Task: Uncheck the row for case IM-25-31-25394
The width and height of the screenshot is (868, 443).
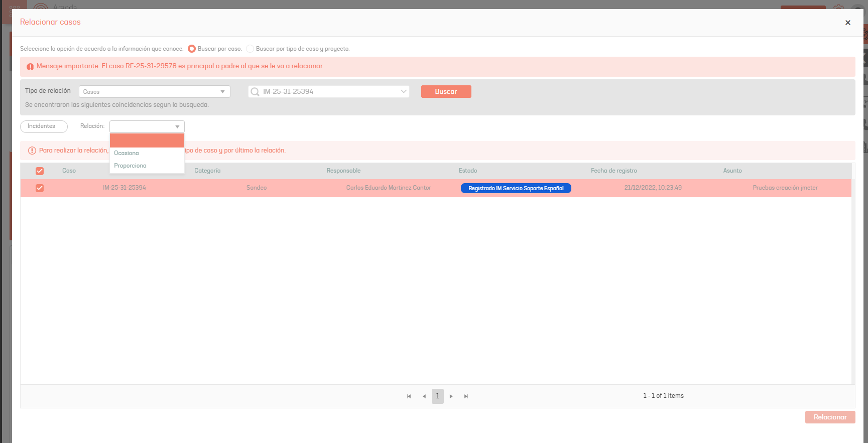Action: click(40, 188)
